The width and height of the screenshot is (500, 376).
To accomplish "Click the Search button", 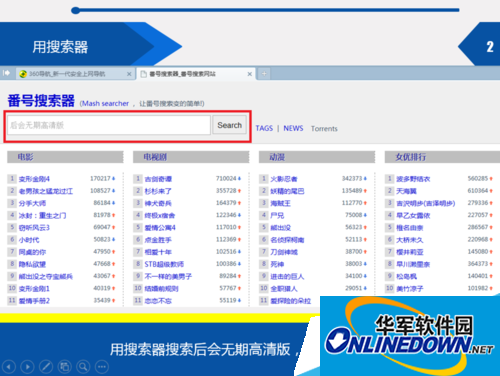I will (229, 125).
